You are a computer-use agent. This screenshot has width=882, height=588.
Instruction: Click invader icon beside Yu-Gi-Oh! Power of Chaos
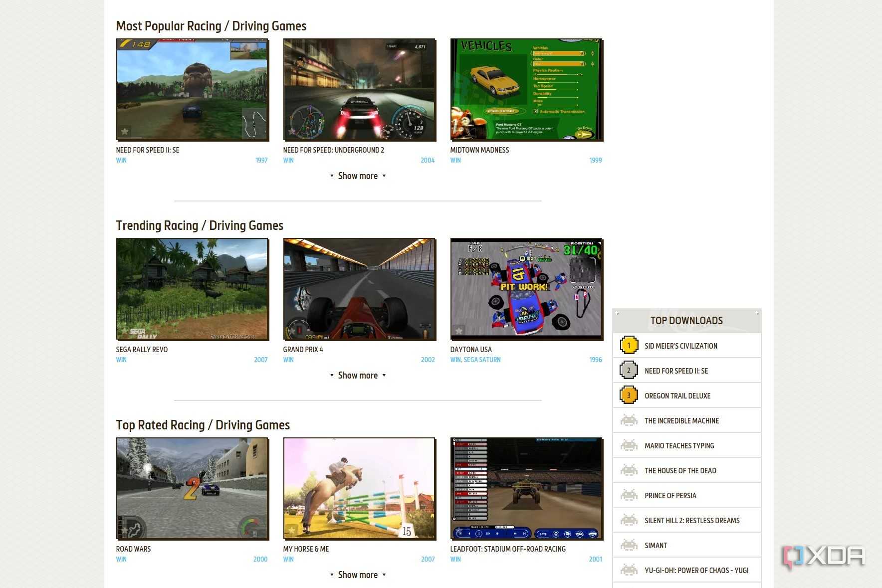[629, 570]
